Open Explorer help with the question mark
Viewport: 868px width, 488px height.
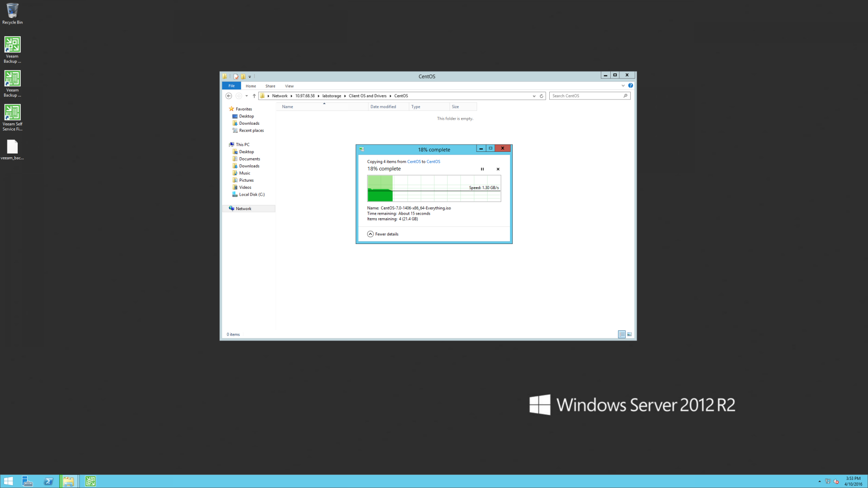click(630, 85)
